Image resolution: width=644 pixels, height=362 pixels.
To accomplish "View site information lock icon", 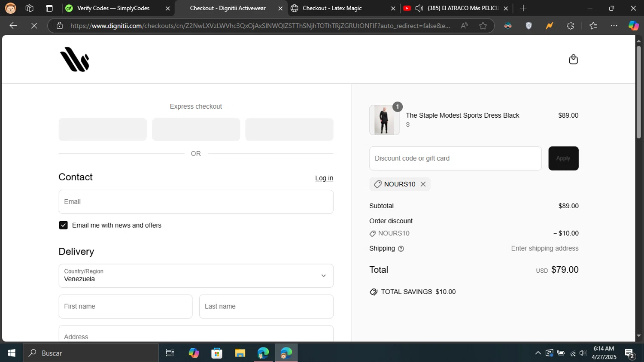I will (x=60, y=26).
